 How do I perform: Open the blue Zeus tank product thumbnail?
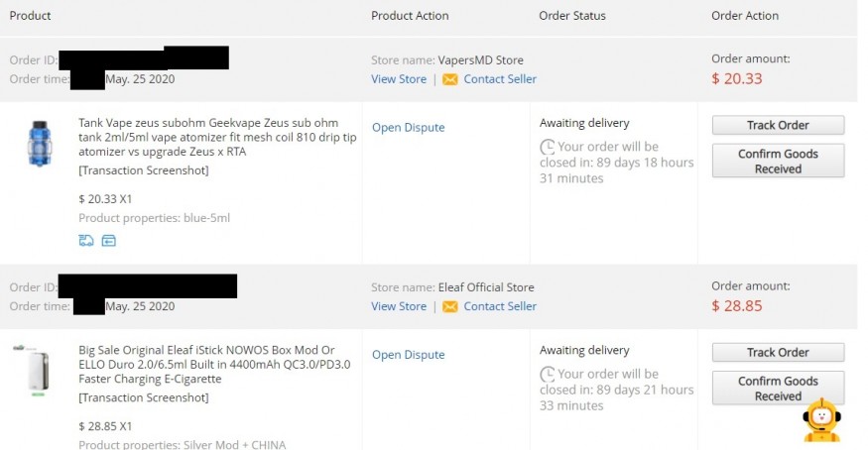(40, 144)
